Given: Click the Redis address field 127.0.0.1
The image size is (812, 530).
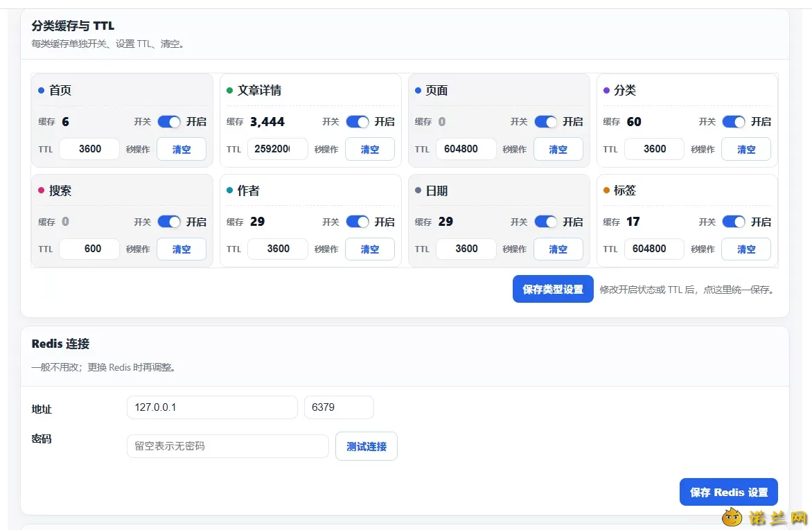Looking at the screenshot, I should point(212,407).
